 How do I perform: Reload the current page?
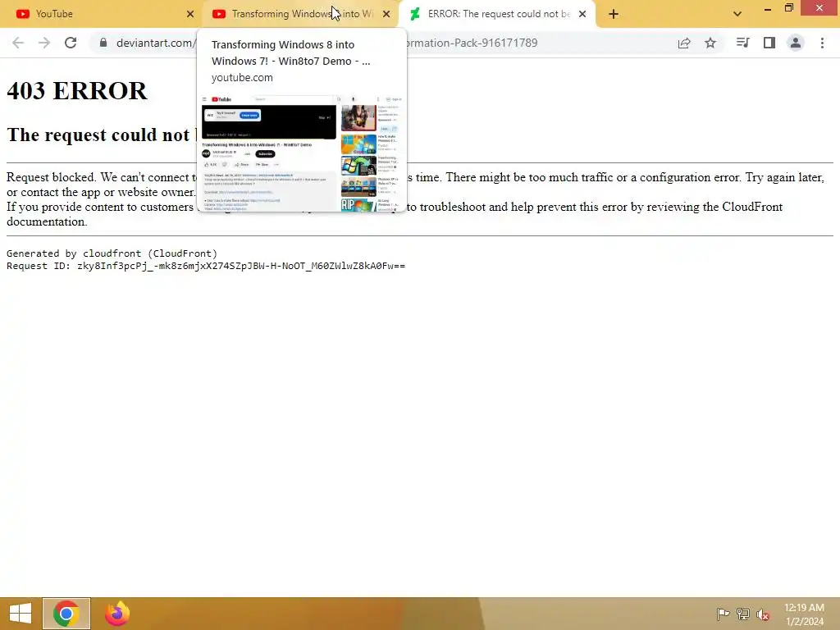pos(71,43)
